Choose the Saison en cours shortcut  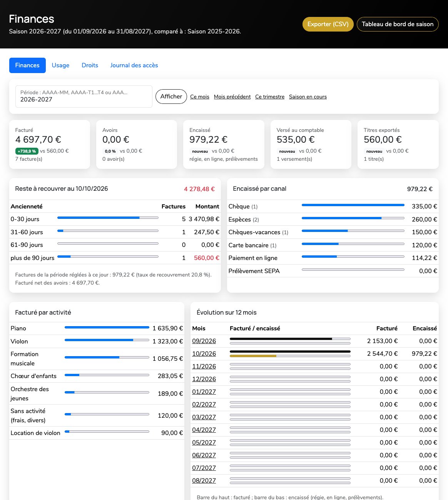(308, 97)
